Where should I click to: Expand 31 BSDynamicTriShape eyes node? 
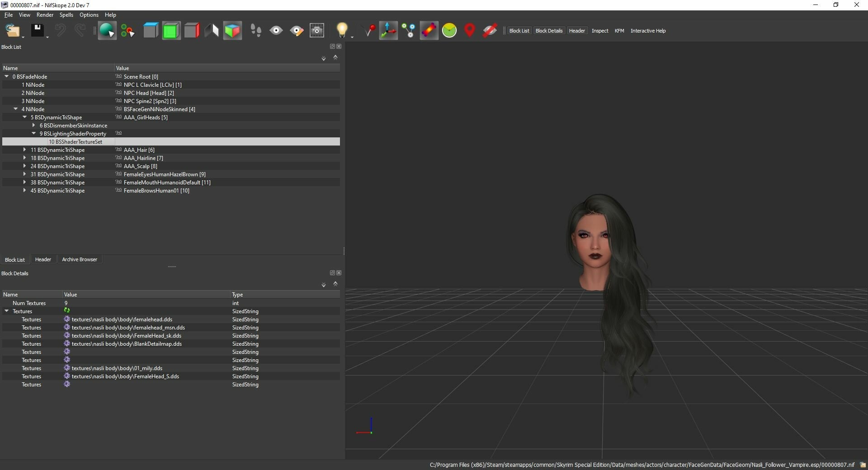(x=25, y=174)
